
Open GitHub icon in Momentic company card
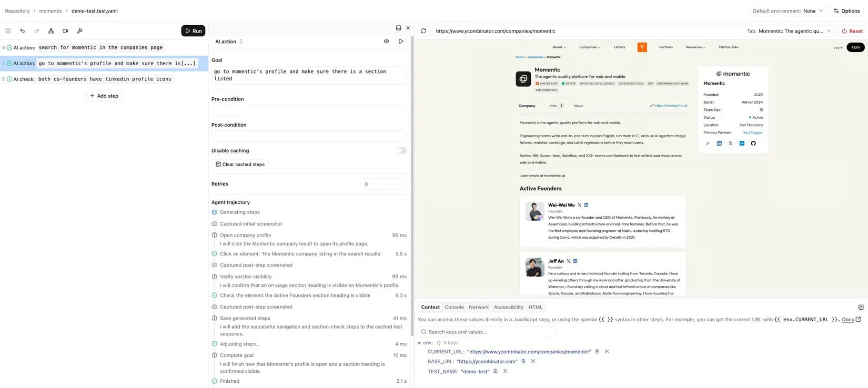pos(753,144)
